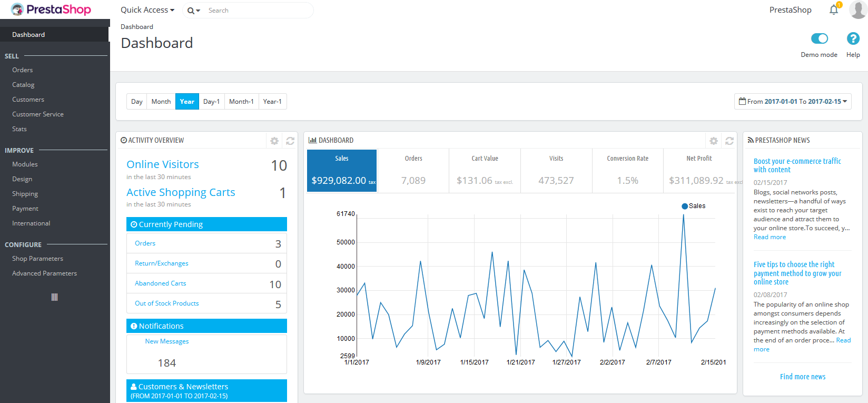Open 'Boost your e-commerce traffic' article
Viewport: 868px width, 403px height.
(797, 165)
